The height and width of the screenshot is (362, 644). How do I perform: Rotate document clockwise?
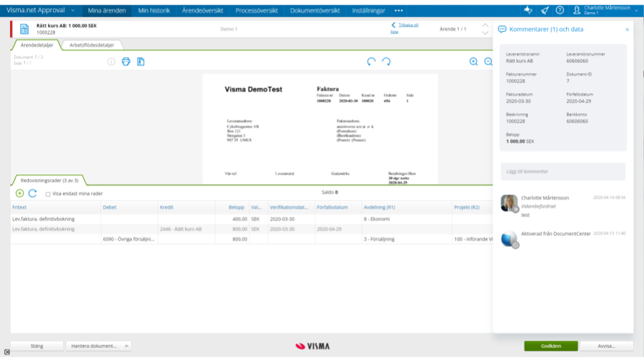pyautogui.click(x=386, y=62)
